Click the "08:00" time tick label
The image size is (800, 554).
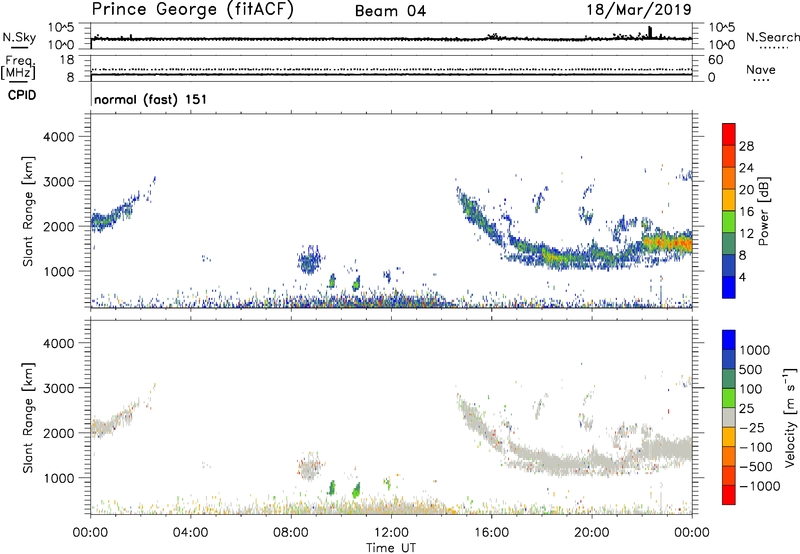pyautogui.click(x=291, y=533)
